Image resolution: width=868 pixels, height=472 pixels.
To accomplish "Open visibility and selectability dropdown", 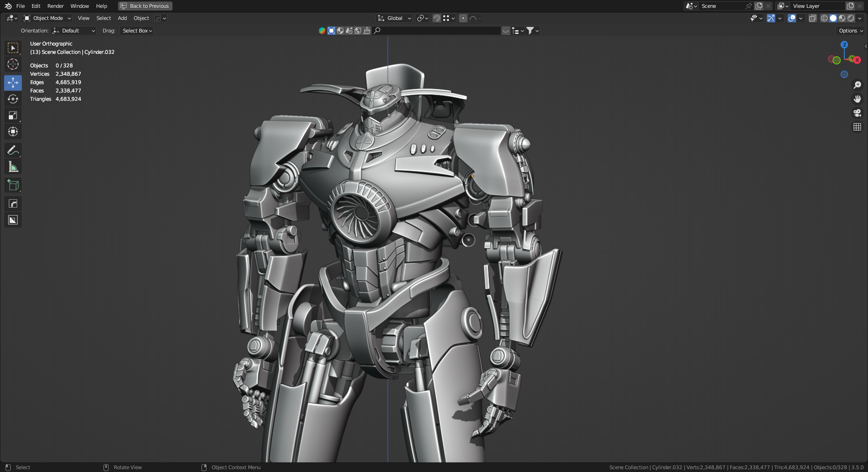I will tap(757, 18).
